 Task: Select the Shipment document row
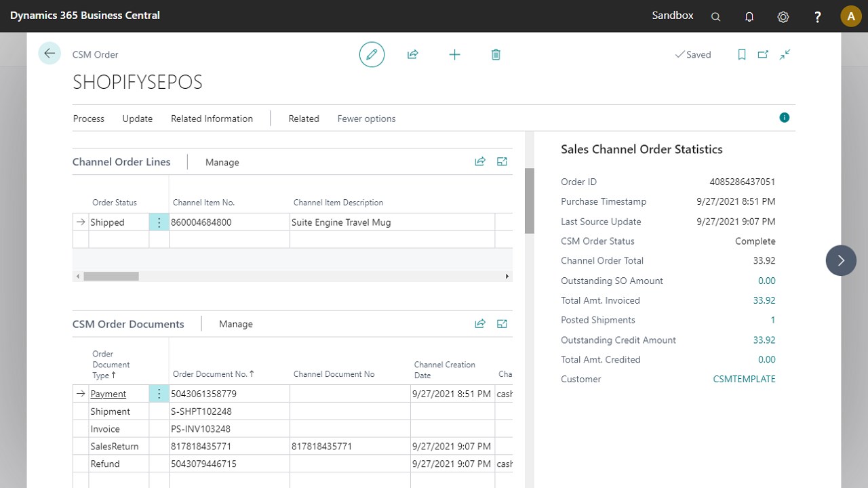click(x=292, y=411)
